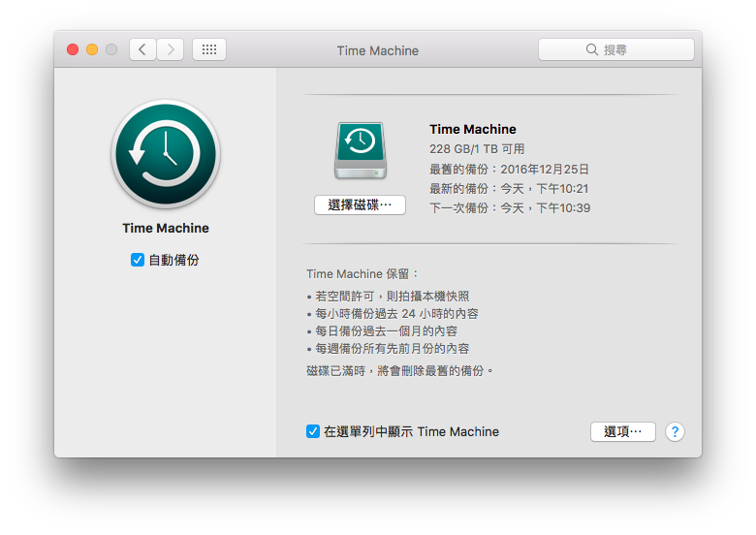Image resolution: width=756 pixels, height=535 pixels.
Task: Click the large Time Machine clock icon
Action: pos(166,154)
